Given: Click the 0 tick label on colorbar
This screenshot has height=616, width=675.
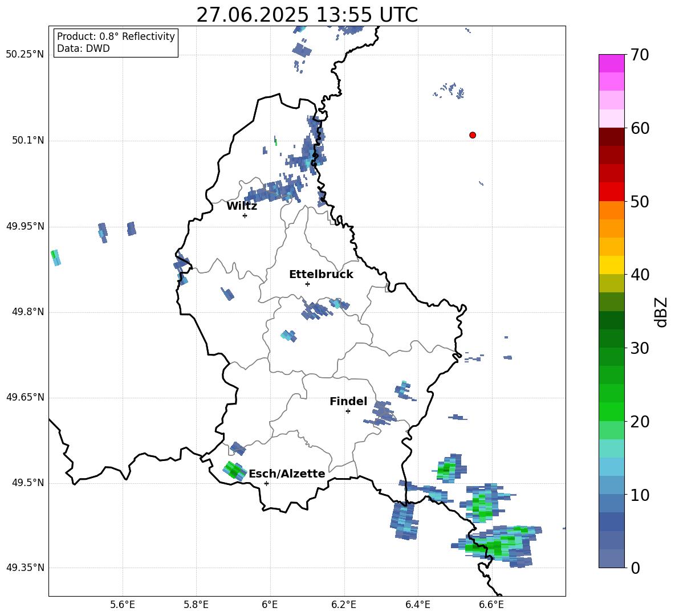Looking at the screenshot, I should [635, 568].
